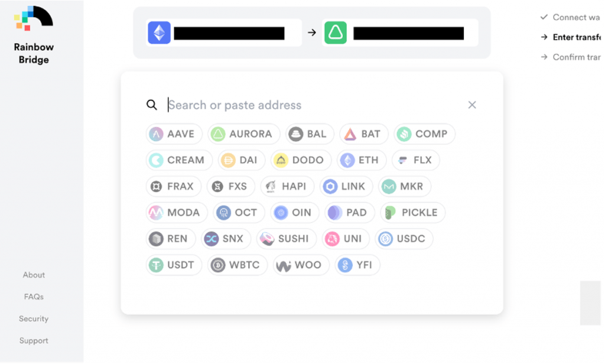Close the token search dialog

[x=472, y=105]
